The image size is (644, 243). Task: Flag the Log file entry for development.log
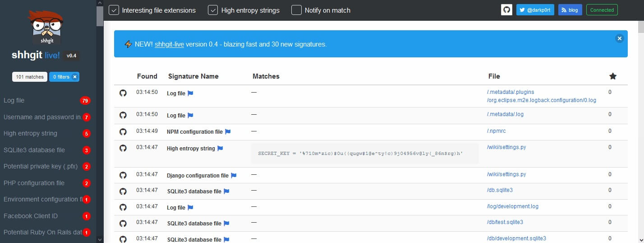[x=190, y=208]
